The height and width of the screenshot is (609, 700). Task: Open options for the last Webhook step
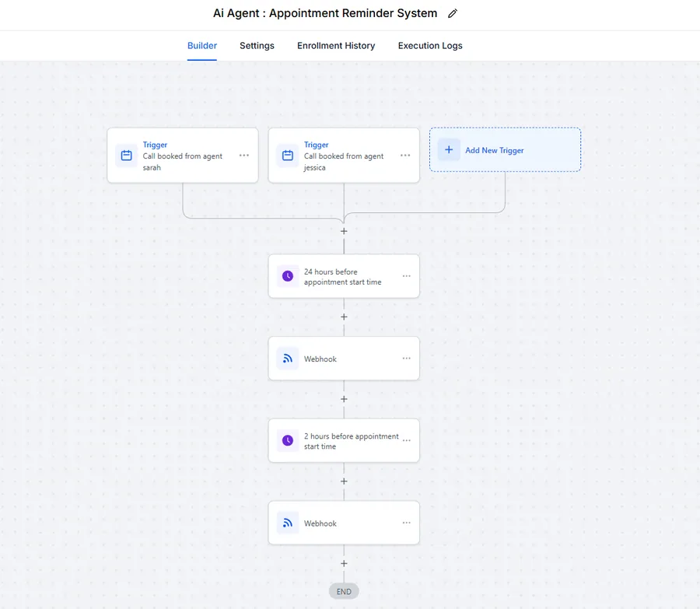coord(406,523)
